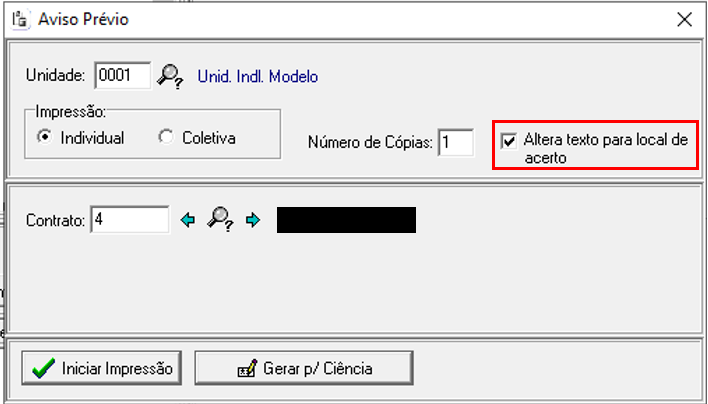Viewport: 708px width, 404px height.
Task: Click the Número de Cópias field
Action: (x=456, y=143)
